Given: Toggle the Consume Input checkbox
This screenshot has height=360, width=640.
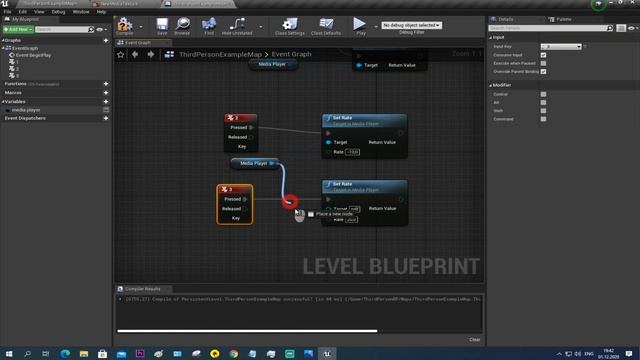Looking at the screenshot, I should point(543,55).
